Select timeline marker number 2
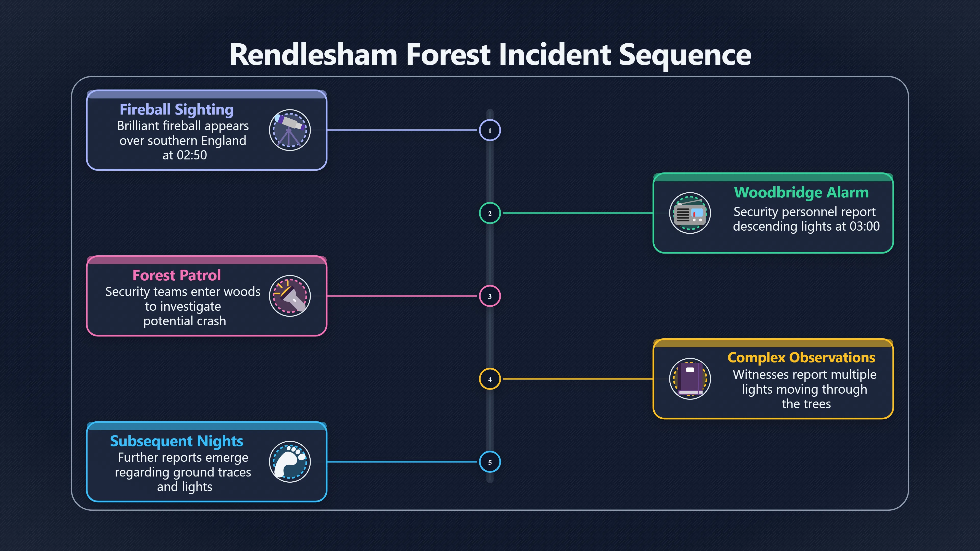 point(490,213)
